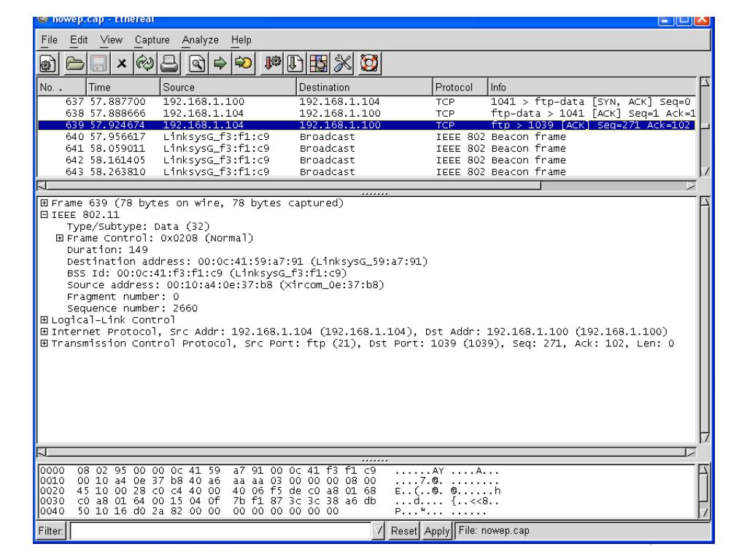Open the colorize display grid icon
The width and height of the screenshot is (747, 560).
click(318, 64)
